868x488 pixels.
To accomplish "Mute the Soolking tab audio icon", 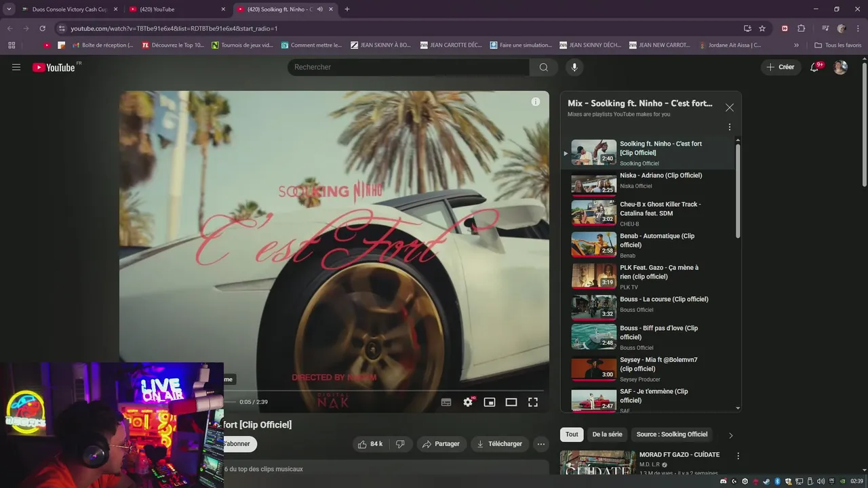I will [319, 9].
